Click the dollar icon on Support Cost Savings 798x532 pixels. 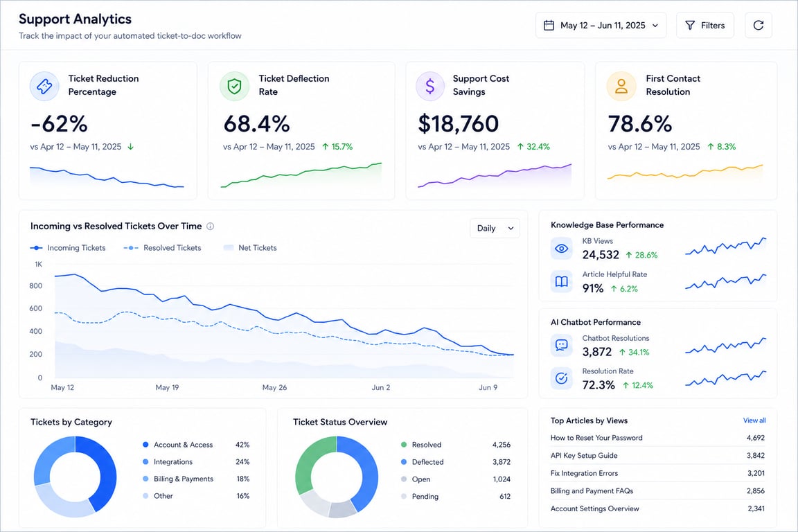(x=430, y=86)
